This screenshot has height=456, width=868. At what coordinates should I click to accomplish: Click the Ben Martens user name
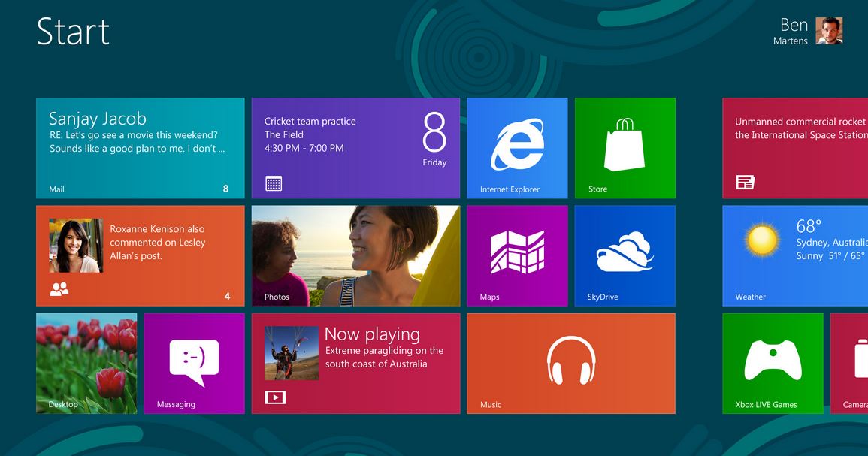point(791,32)
